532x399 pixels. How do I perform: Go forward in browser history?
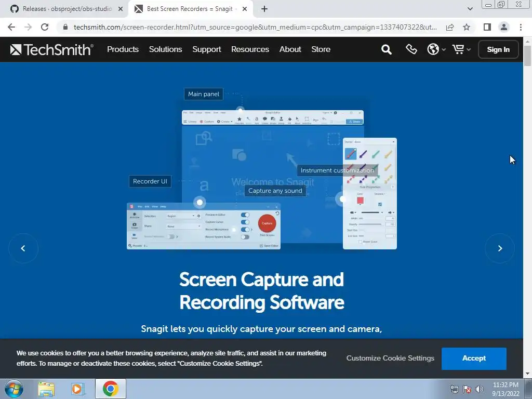(x=28, y=27)
